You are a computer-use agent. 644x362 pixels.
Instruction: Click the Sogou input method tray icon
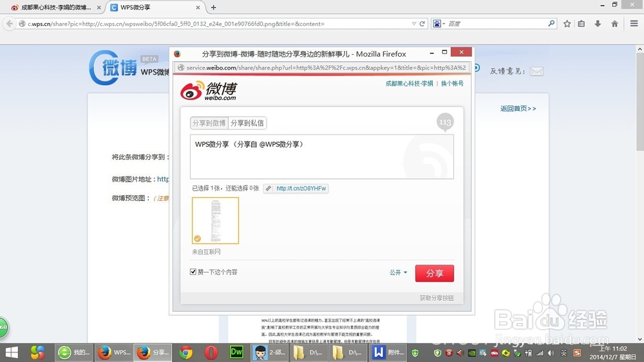(x=577, y=353)
